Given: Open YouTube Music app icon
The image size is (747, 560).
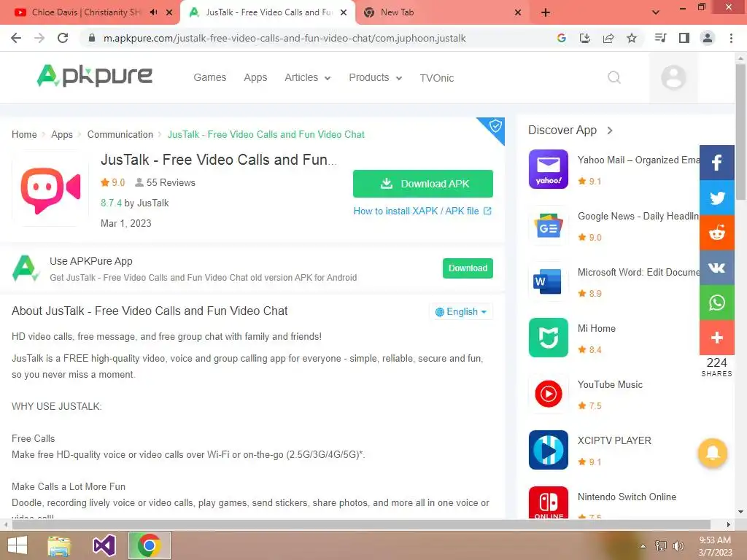Looking at the screenshot, I should [549, 394].
